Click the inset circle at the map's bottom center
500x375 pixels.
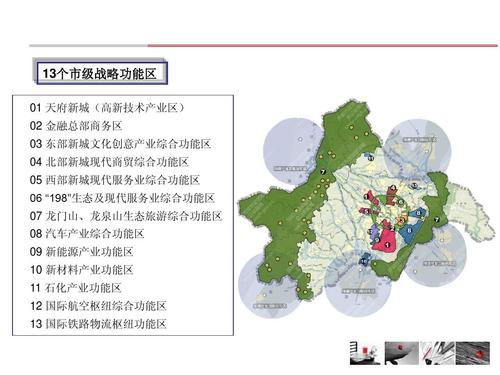(358, 284)
